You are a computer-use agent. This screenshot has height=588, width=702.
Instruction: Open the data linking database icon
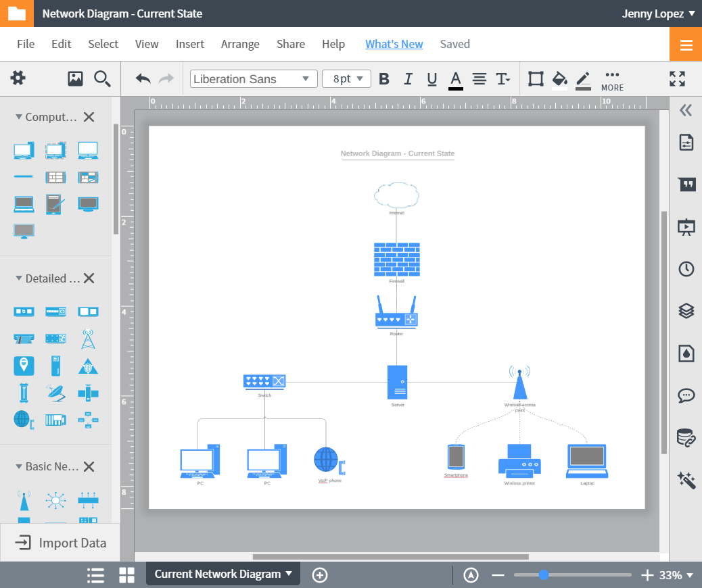(686, 438)
